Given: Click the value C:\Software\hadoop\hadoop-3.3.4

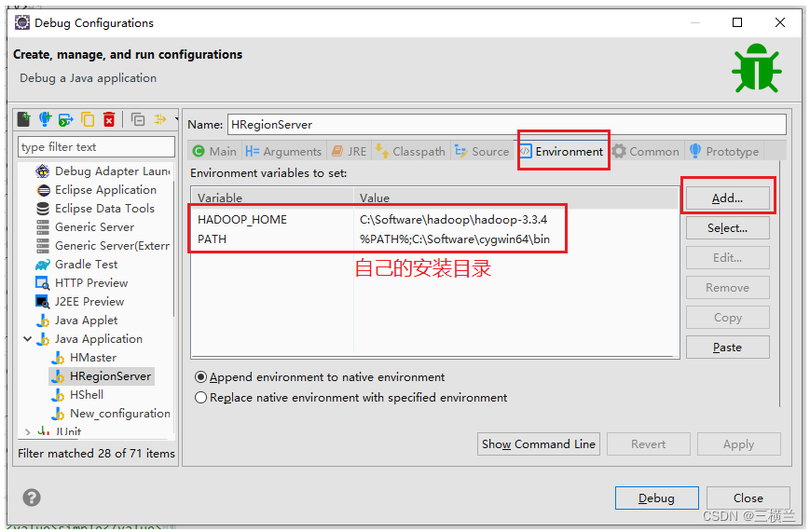Looking at the screenshot, I should coord(453,220).
